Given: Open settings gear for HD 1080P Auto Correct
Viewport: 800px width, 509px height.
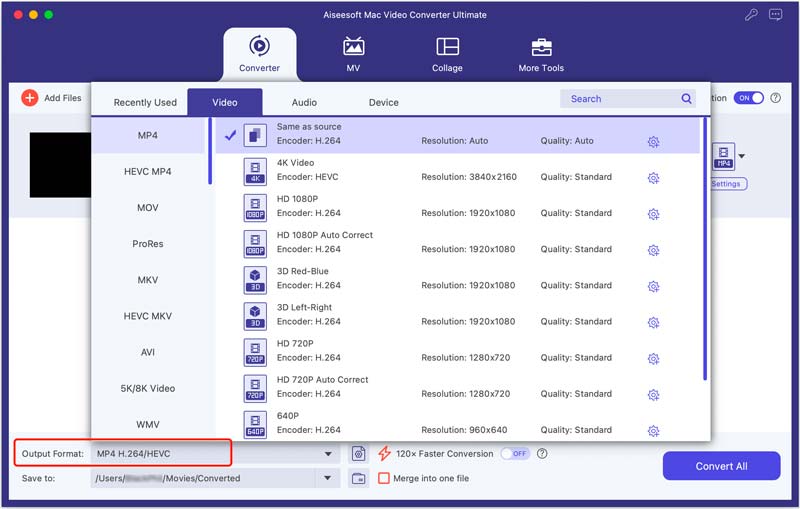Looking at the screenshot, I should coord(653,250).
